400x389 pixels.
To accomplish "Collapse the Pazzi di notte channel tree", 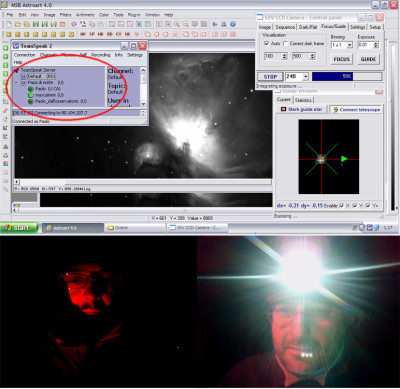I will point(16,82).
